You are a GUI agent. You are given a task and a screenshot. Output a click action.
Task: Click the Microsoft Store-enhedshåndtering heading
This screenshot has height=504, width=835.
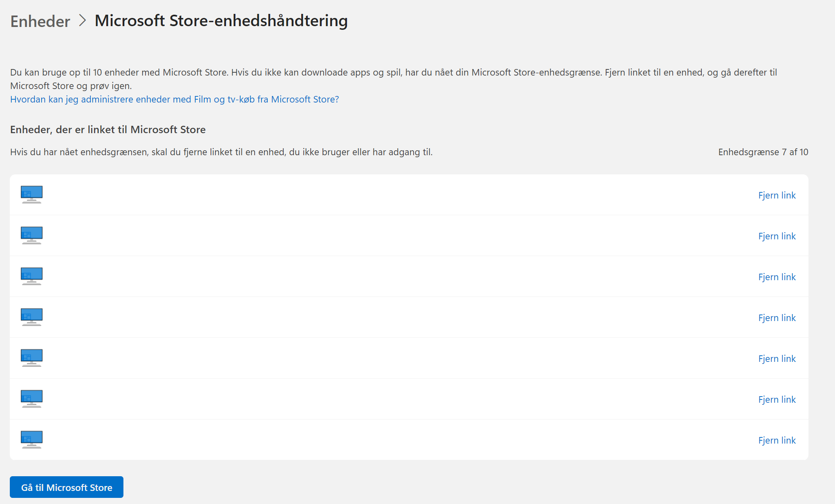tap(221, 21)
